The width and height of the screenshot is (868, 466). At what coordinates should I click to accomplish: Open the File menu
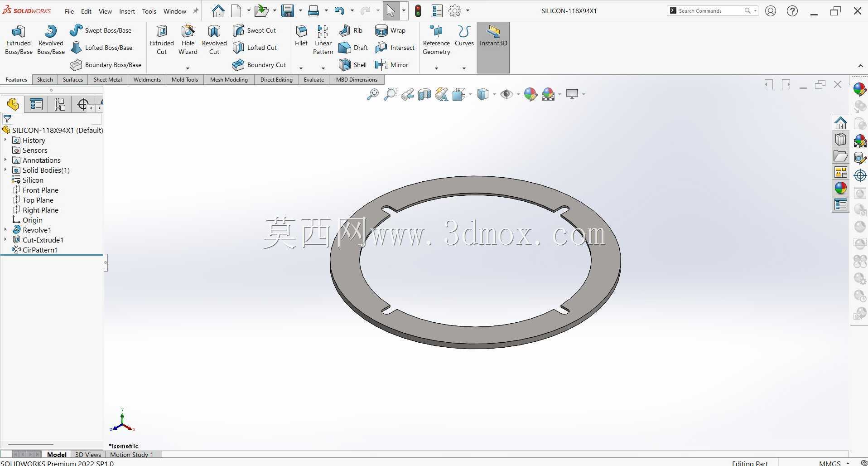[x=69, y=11]
